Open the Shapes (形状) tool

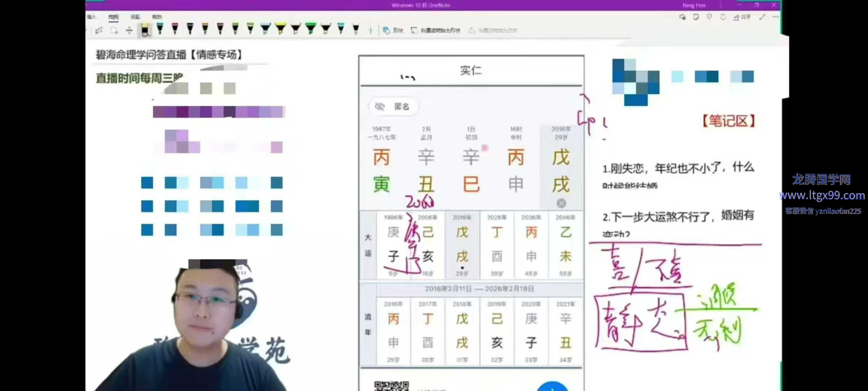point(393,30)
